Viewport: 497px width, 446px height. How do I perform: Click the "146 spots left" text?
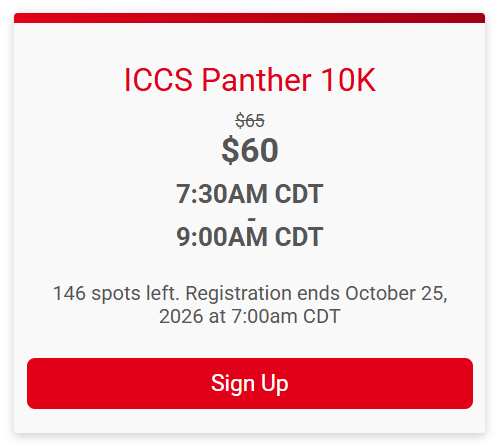coord(116,294)
